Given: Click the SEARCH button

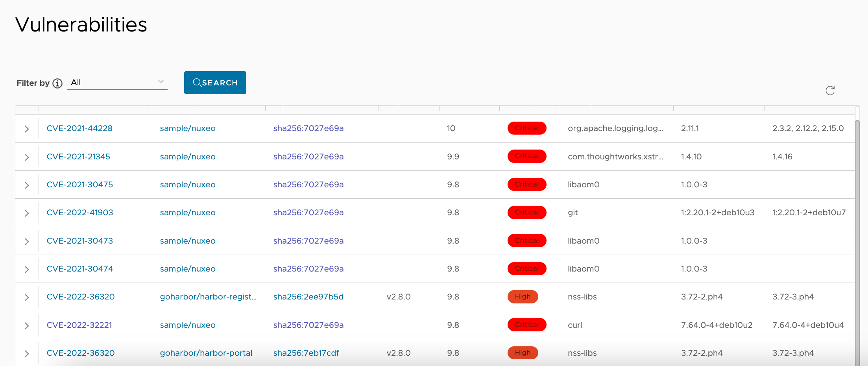Looking at the screenshot, I should click(x=215, y=83).
